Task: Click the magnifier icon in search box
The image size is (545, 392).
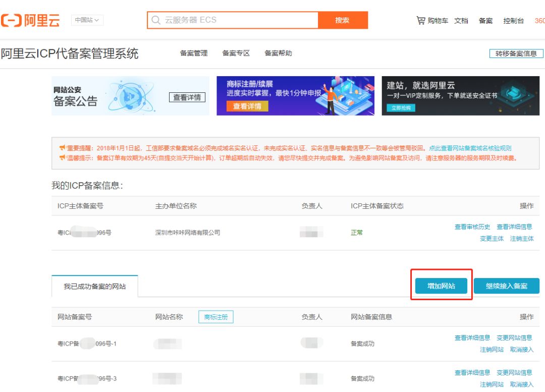Action: coord(156,20)
